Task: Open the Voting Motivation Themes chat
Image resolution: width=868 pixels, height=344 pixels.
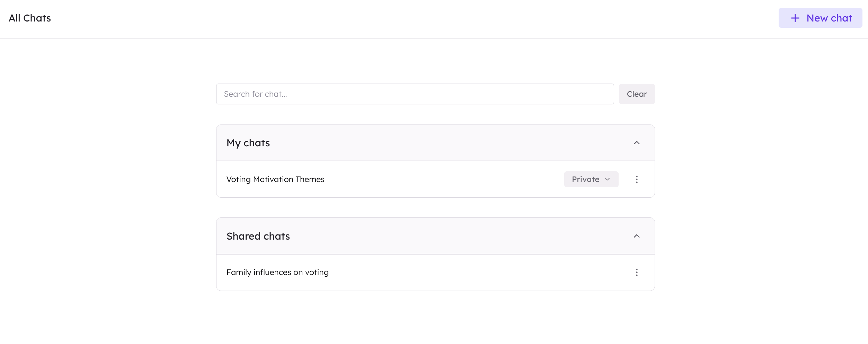Action: (x=275, y=179)
